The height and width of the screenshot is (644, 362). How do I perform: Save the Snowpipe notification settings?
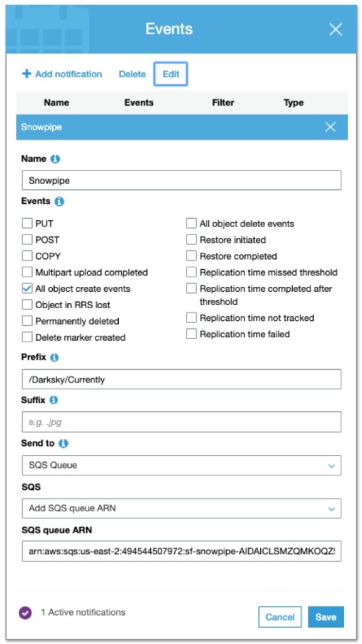pos(326,617)
